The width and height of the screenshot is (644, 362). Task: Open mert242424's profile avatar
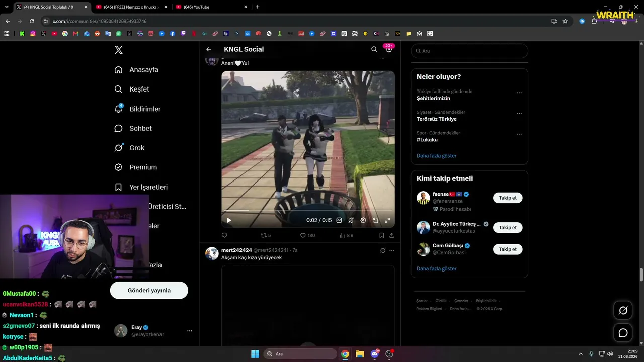click(x=212, y=253)
